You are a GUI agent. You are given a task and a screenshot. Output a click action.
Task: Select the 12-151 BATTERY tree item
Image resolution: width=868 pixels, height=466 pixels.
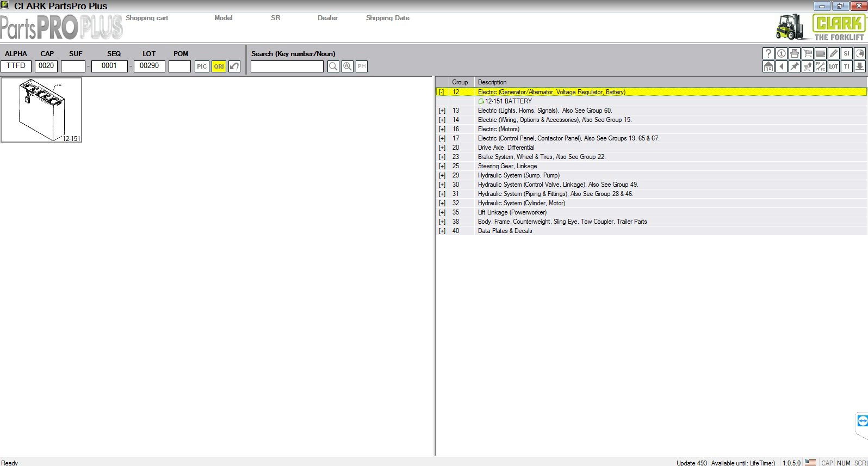tap(505, 101)
